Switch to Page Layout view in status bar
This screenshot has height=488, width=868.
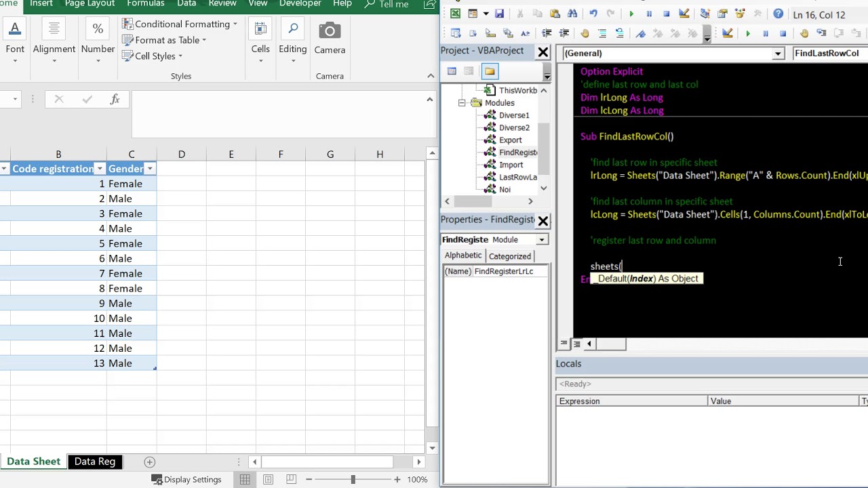[268, 480]
